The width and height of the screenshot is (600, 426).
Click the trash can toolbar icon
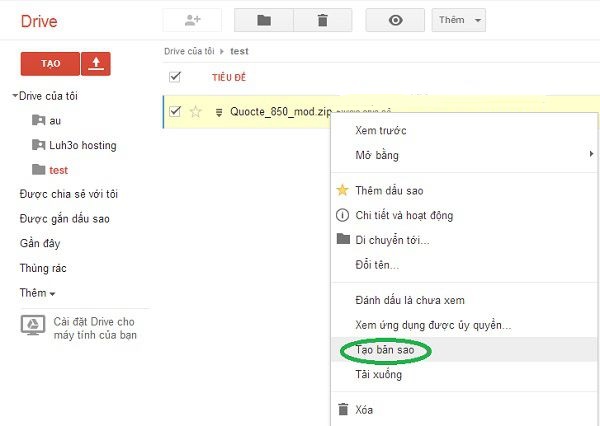click(x=322, y=20)
